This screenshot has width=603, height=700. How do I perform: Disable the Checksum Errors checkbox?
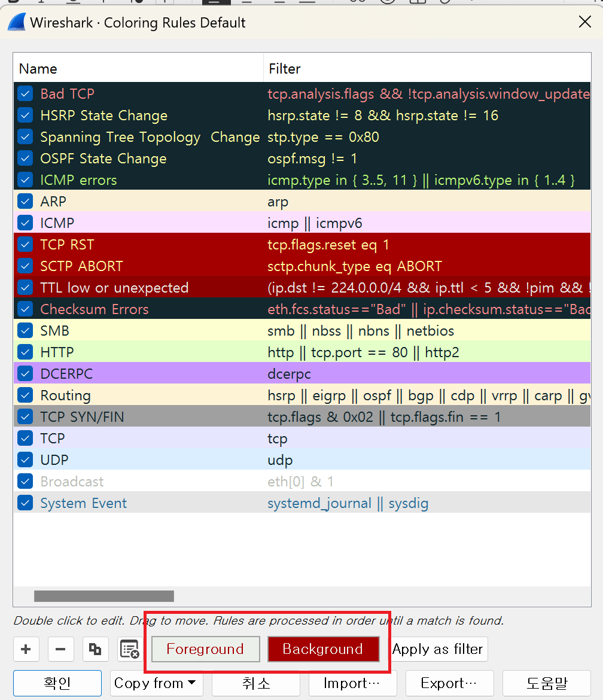point(26,309)
